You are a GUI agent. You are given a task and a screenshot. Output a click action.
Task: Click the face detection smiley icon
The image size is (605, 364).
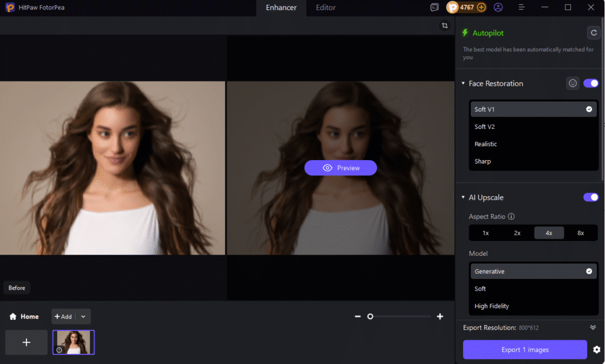click(573, 83)
